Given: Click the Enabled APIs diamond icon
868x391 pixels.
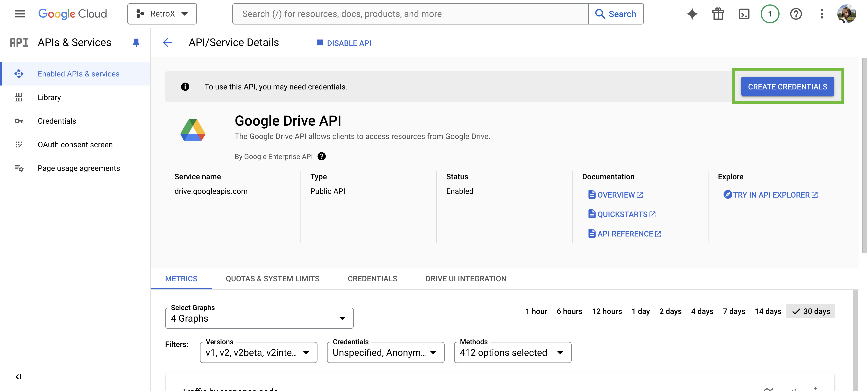Looking at the screenshot, I should coord(19,74).
